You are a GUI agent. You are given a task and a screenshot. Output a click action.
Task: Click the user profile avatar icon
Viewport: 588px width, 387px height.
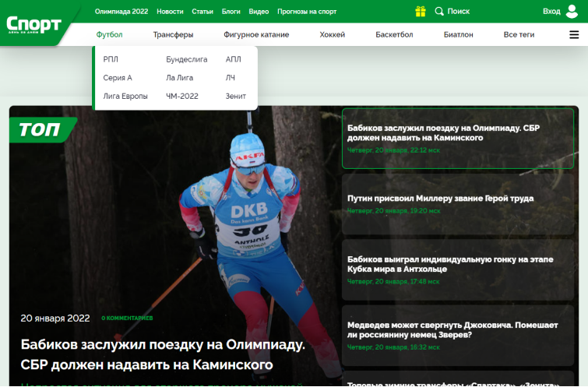click(x=572, y=12)
